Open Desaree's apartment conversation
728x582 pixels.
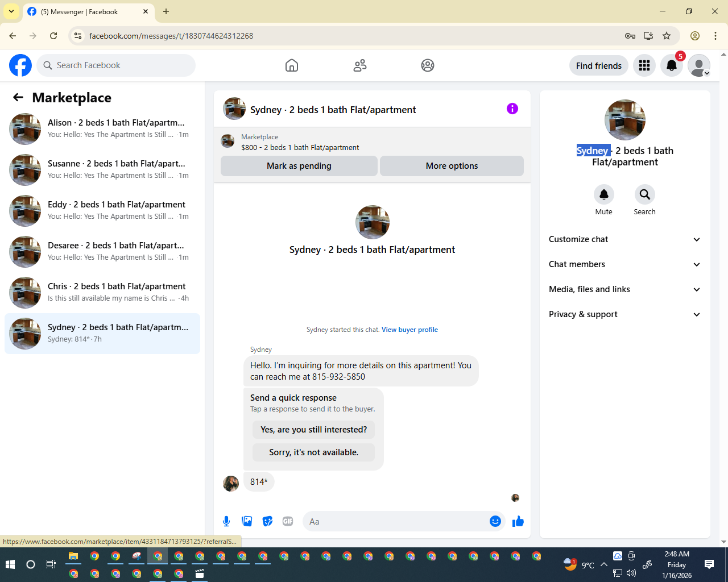[x=102, y=252]
